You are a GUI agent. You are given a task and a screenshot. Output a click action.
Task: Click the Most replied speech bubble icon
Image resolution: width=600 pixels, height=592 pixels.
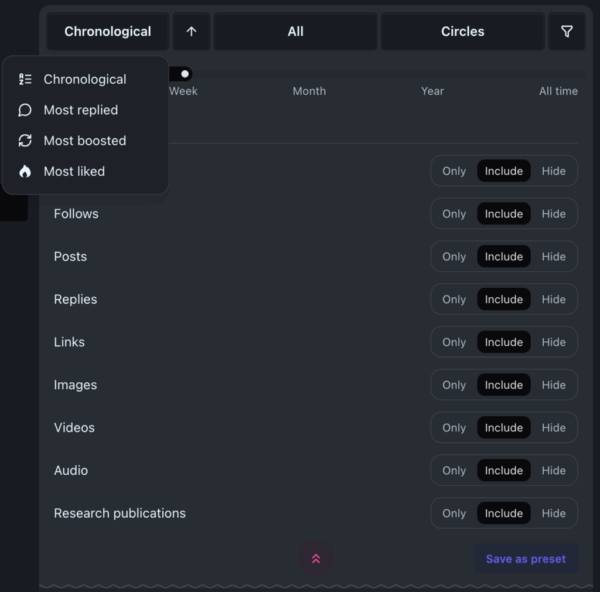(x=25, y=110)
